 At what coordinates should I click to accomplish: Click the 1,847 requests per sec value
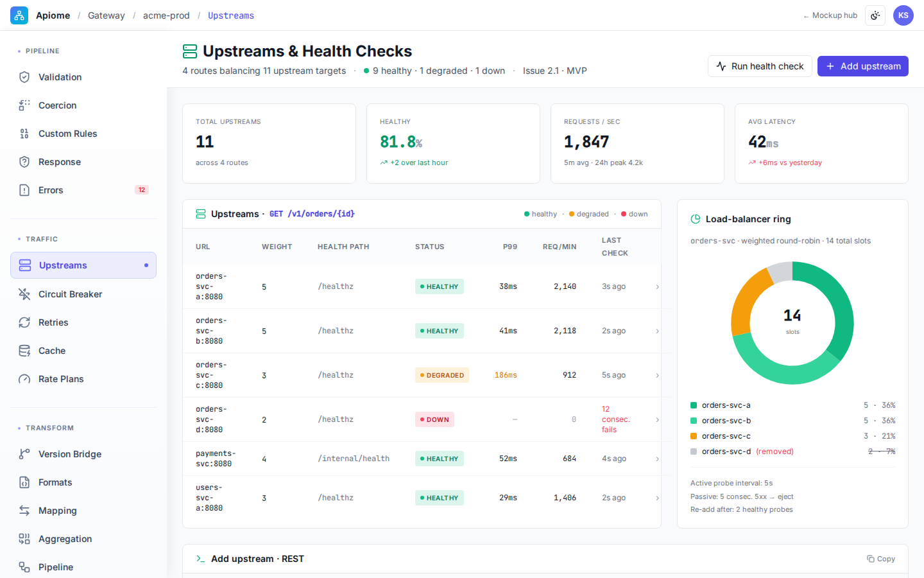[x=586, y=142]
